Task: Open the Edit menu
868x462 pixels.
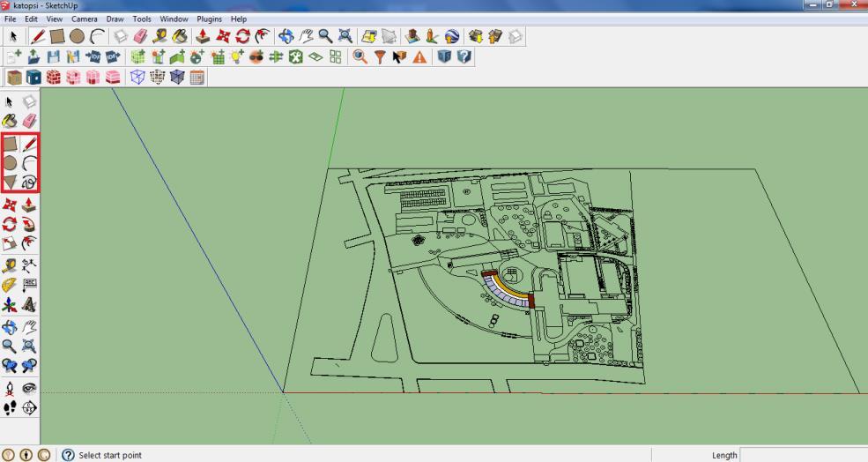Action: pyautogui.click(x=31, y=19)
